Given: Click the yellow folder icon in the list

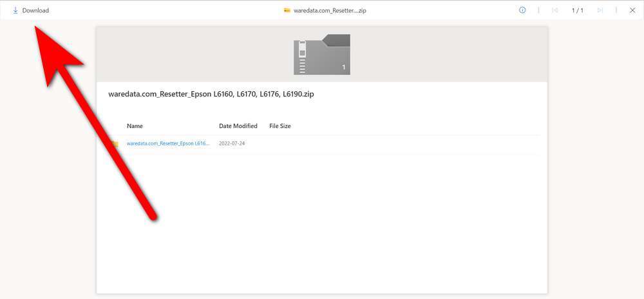Looking at the screenshot, I should pyautogui.click(x=115, y=144).
